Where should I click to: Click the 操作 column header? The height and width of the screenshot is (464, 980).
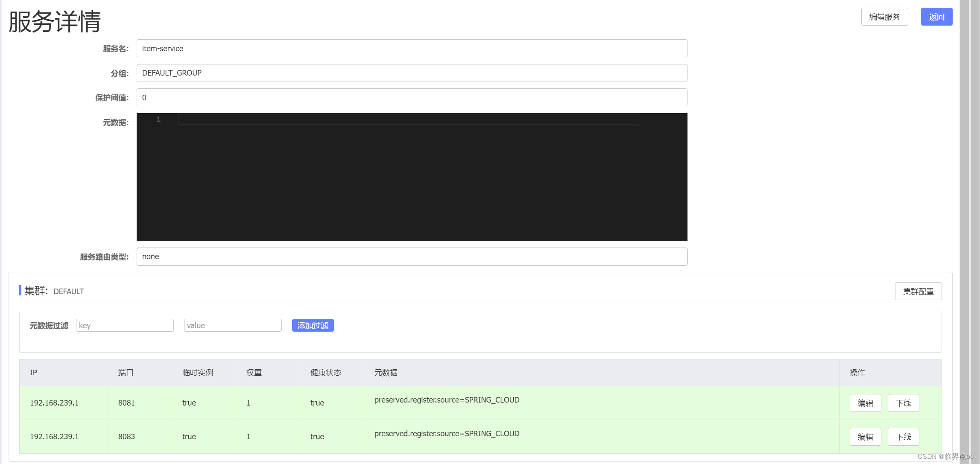(x=890, y=373)
